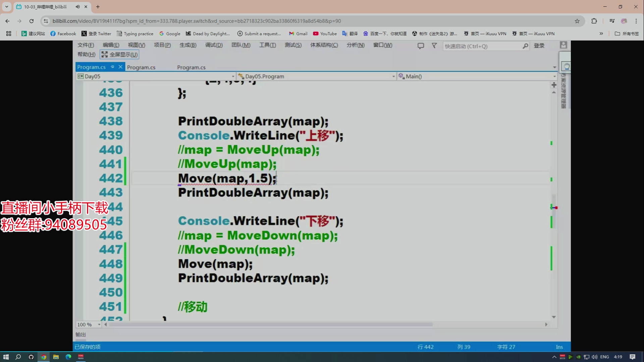Mute the bilibili tab audio icon
The height and width of the screenshot is (362, 644).
(x=77, y=7)
